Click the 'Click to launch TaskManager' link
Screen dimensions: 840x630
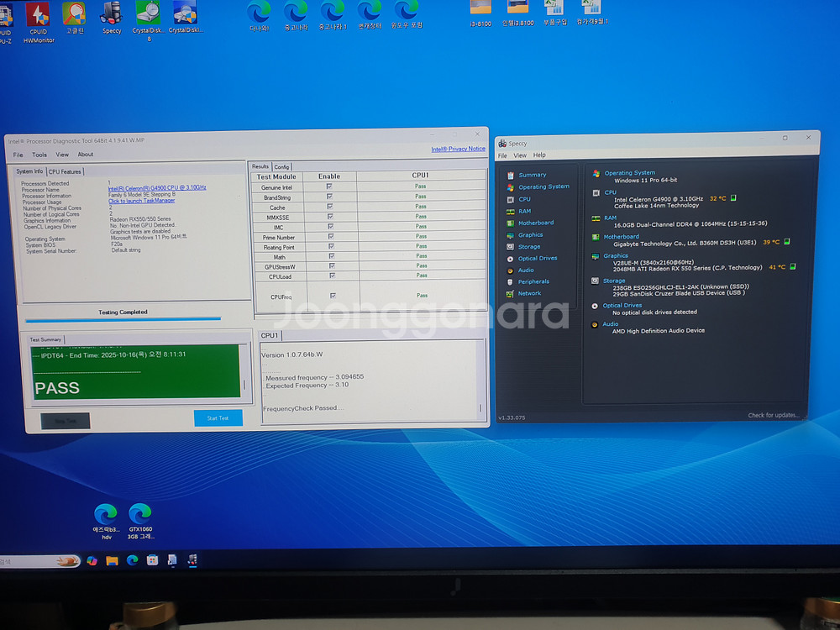pos(141,201)
